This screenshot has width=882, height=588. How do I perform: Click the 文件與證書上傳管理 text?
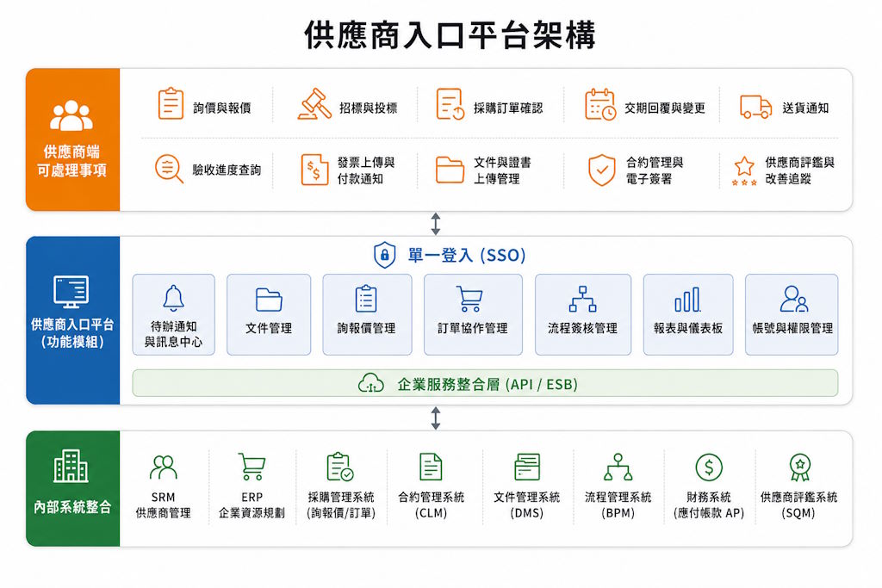click(x=502, y=170)
